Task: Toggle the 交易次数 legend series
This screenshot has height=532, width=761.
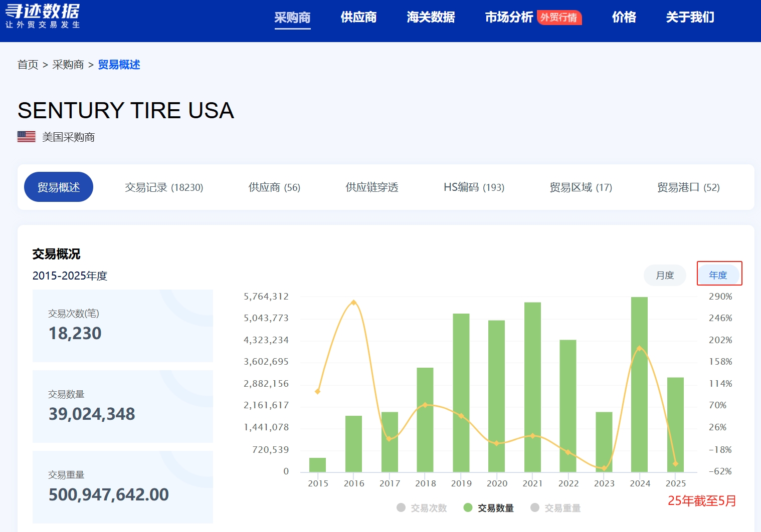Action: [x=422, y=508]
